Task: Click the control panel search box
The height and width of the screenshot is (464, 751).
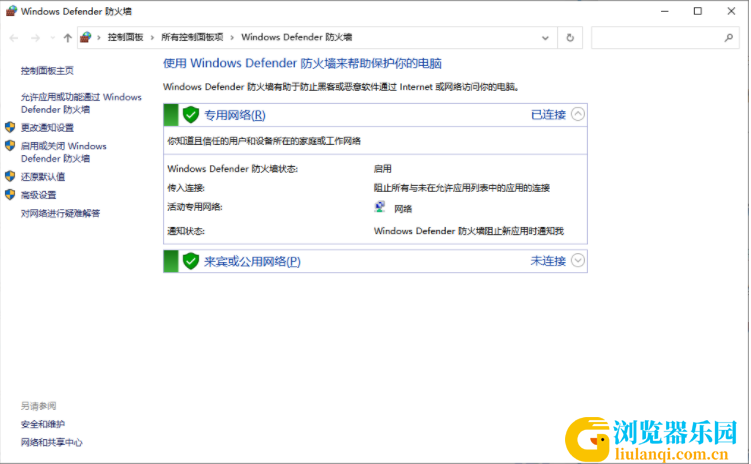Action: pyautogui.click(x=665, y=38)
